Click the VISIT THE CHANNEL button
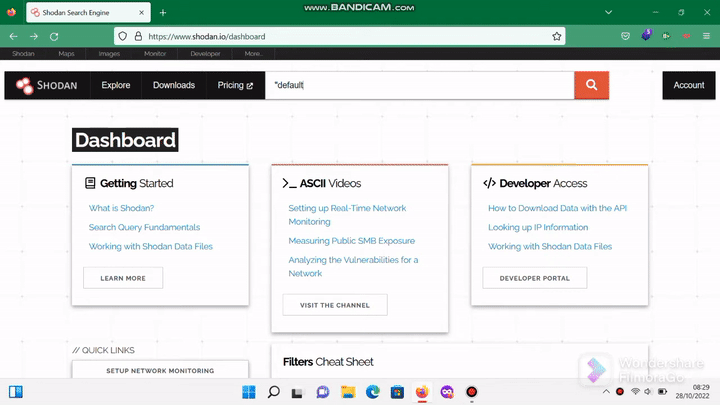 (335, 305)
